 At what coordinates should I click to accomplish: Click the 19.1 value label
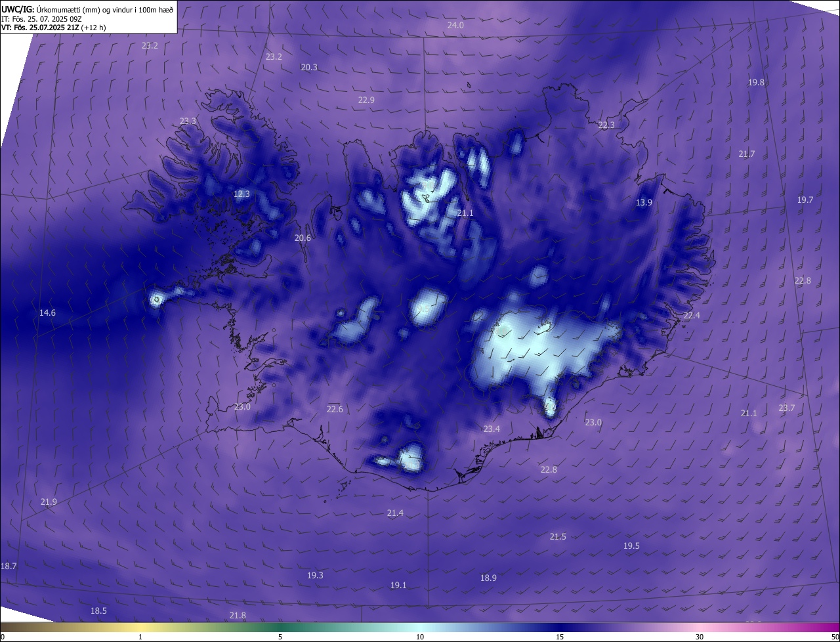point(398,585)
